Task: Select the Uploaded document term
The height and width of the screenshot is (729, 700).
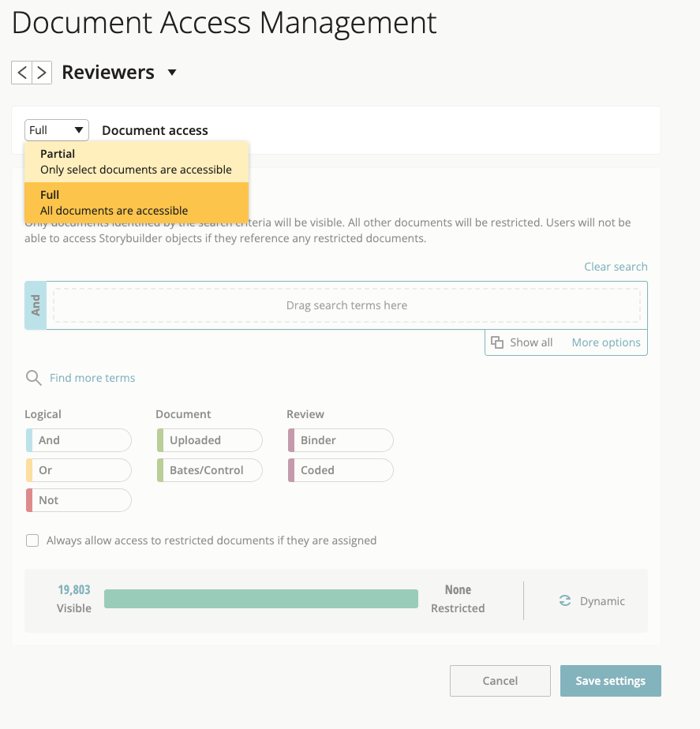Action: pyautogui.click(x=208, y=439)
